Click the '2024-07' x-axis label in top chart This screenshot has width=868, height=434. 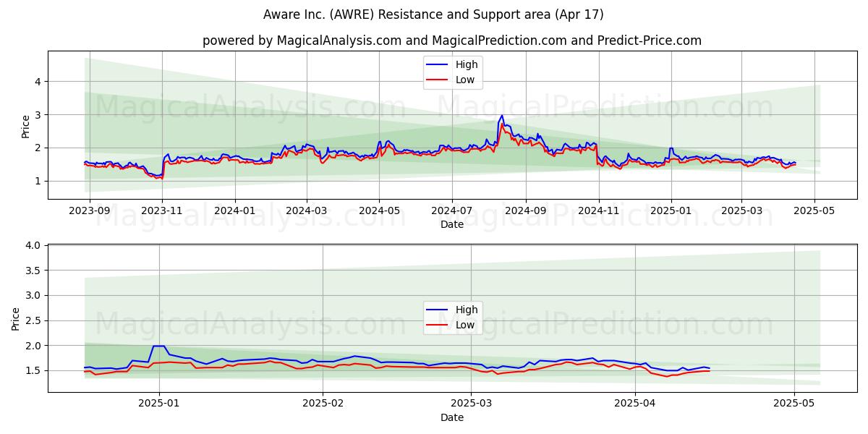point(452,213)
